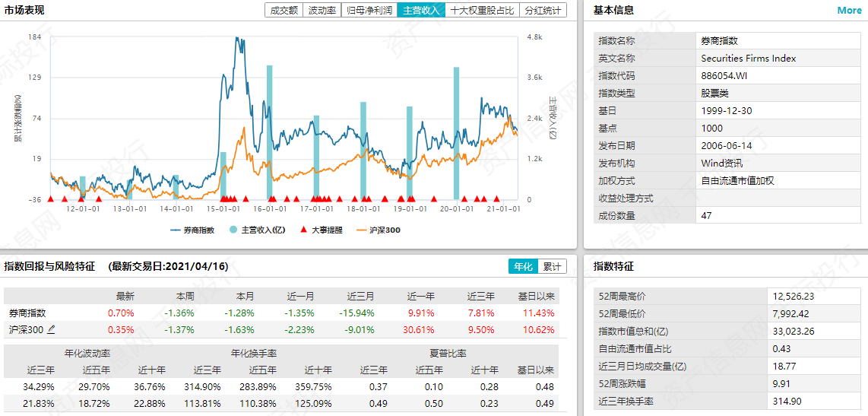This screenshot has height=416, width=868.
Task: Select the 归母净利润 tab
Action: point(369,11)
